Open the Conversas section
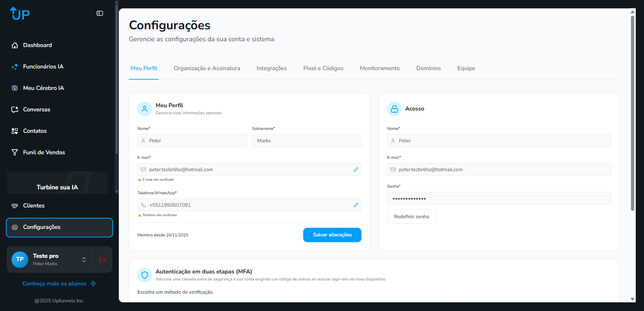The width and height of the screenshot is (644, 311). point(36,109)
